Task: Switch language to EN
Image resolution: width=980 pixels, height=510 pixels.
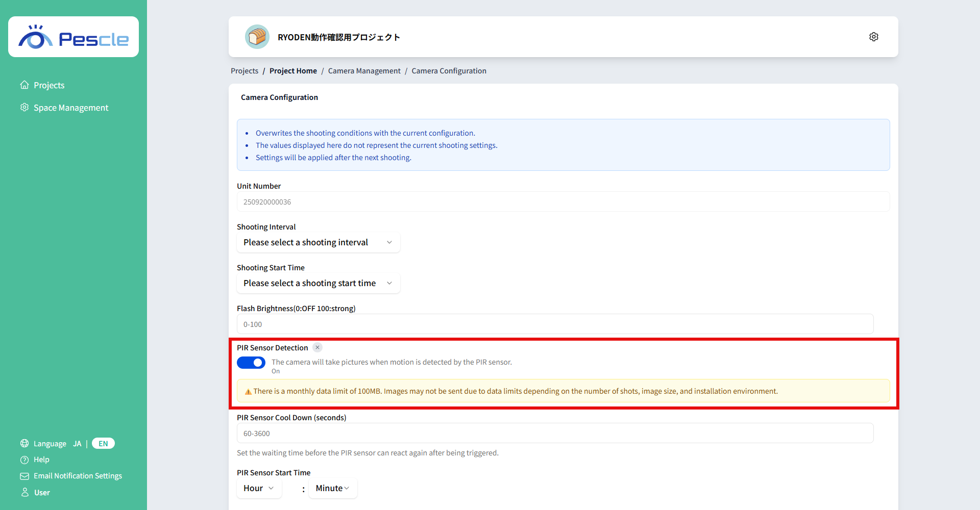Action: coord(103,444)
